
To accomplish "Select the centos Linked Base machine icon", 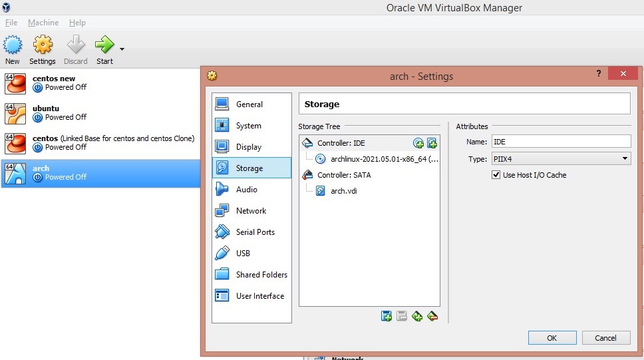I will point(15,144).
